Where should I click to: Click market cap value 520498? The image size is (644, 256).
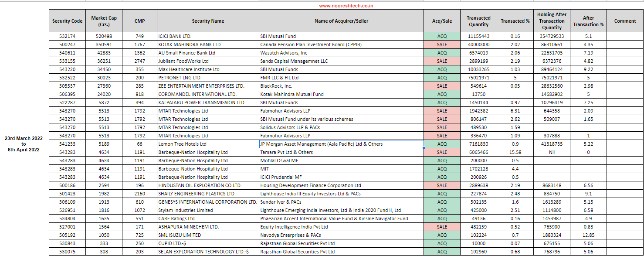click(x=104, y=36)
